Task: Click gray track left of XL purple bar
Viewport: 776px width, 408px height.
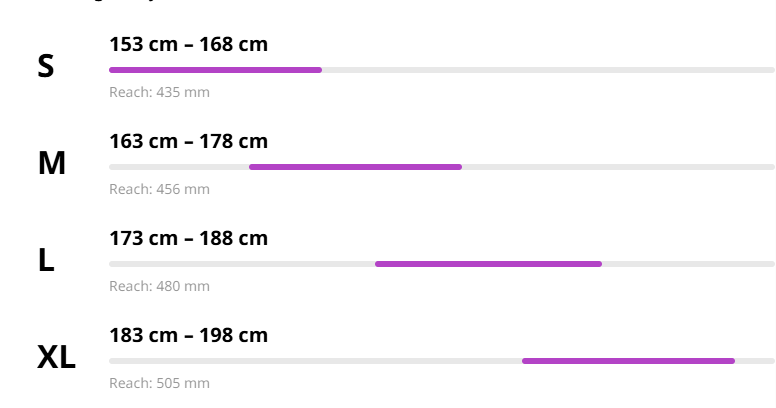Action: point(315,361)
